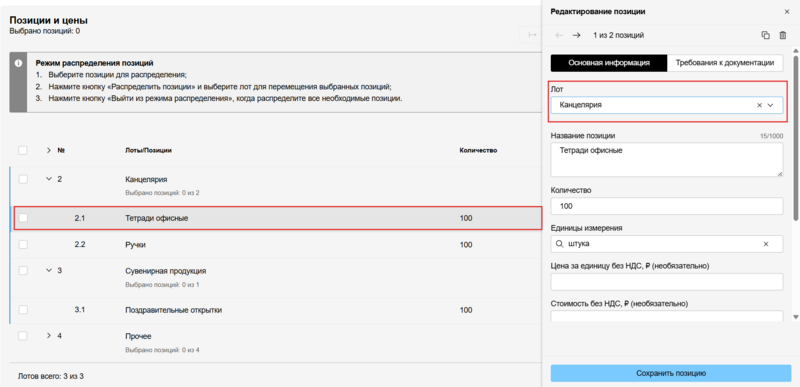Click the info icon in distribution notice
This screenshot has height=387, width=800.
click(18, 63)
